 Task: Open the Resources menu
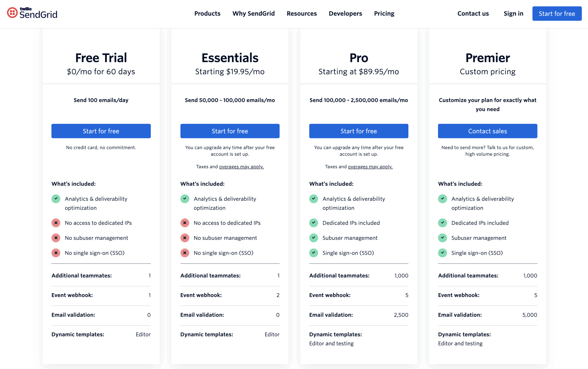(302, 14)
